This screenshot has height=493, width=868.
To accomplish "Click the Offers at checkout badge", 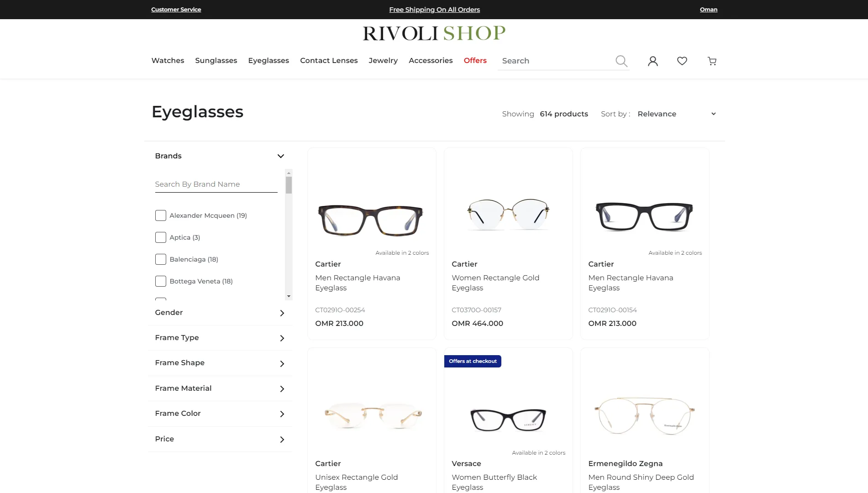I will [x=473, y=361].
